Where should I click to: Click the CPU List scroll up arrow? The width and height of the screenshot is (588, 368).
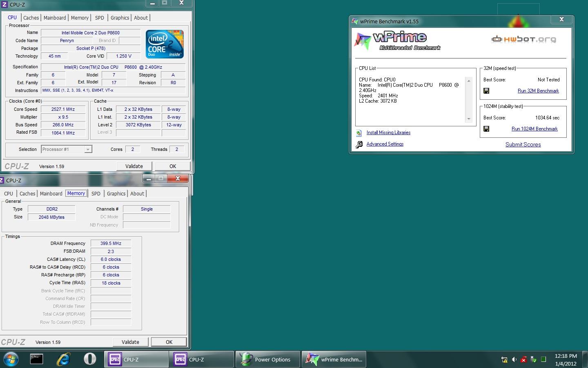point(469,81)
